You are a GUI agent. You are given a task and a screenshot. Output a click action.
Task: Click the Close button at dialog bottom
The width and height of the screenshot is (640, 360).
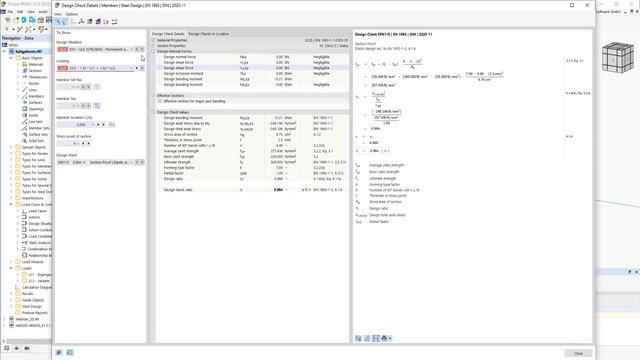click(x=578, y=353)
